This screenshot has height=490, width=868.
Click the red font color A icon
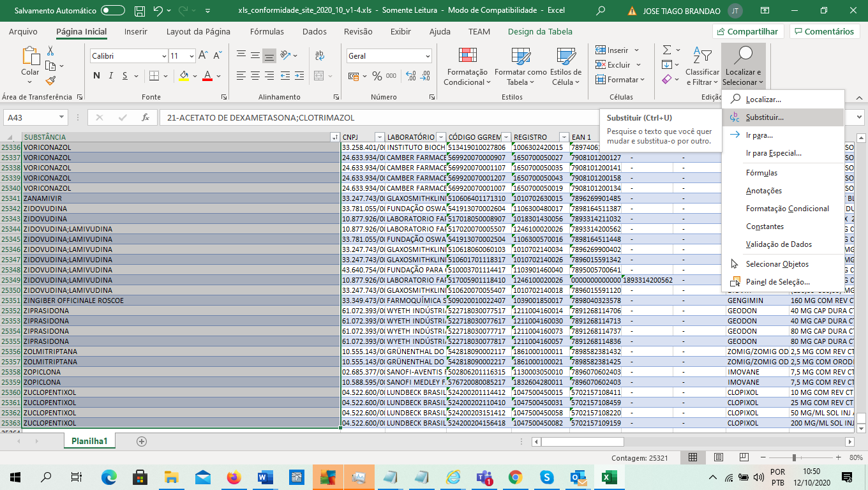207,76
